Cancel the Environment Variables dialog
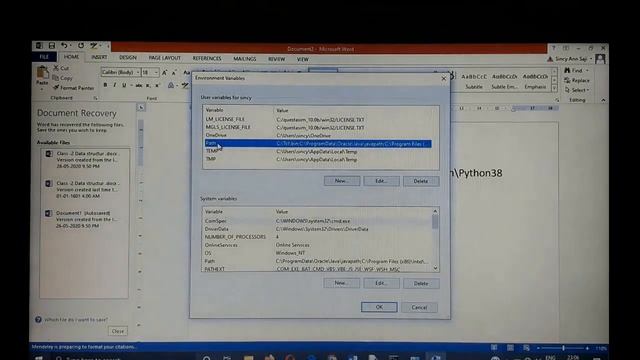This screenshot has width=640, height=360. (x=419, y=307)
